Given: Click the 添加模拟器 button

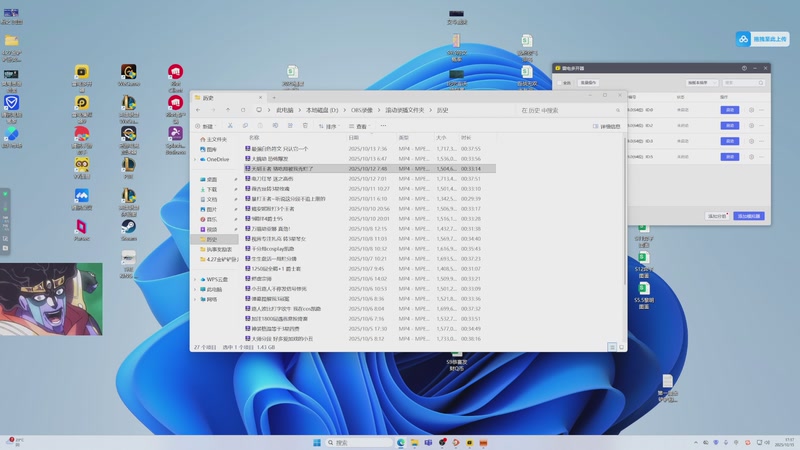Looking at the screenshot, I should [748, 215].
